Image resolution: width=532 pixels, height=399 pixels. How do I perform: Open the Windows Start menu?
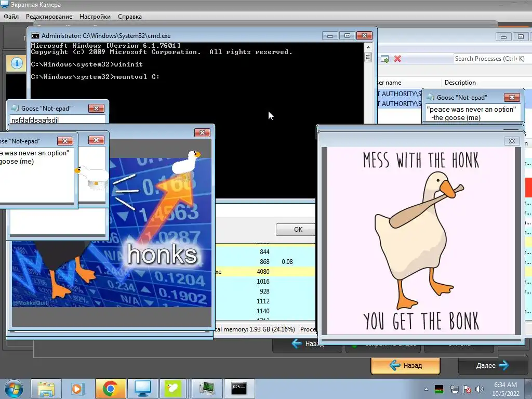click(14, 389)
